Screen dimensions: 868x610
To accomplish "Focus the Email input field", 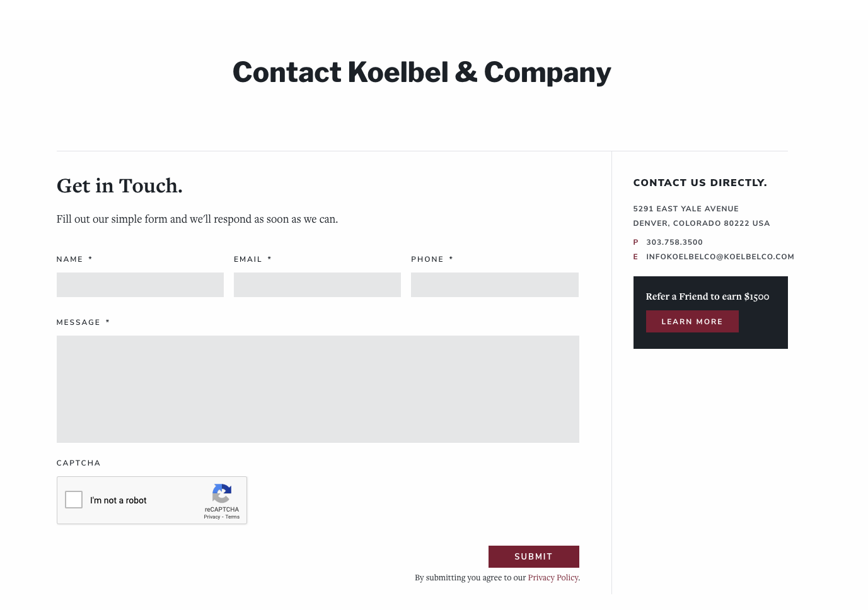I will [x=317, y=284].
